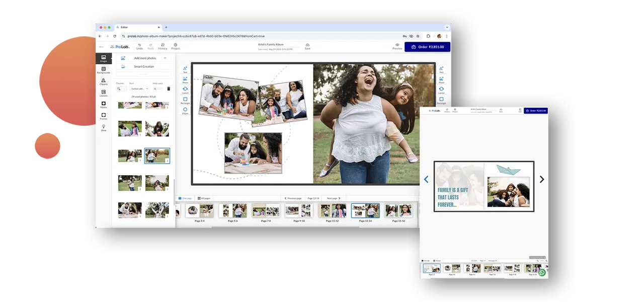Viewport: 644px width, 302px height.
Task: Click the Order ₹3,851.00 button
Action: click(427, 47)
